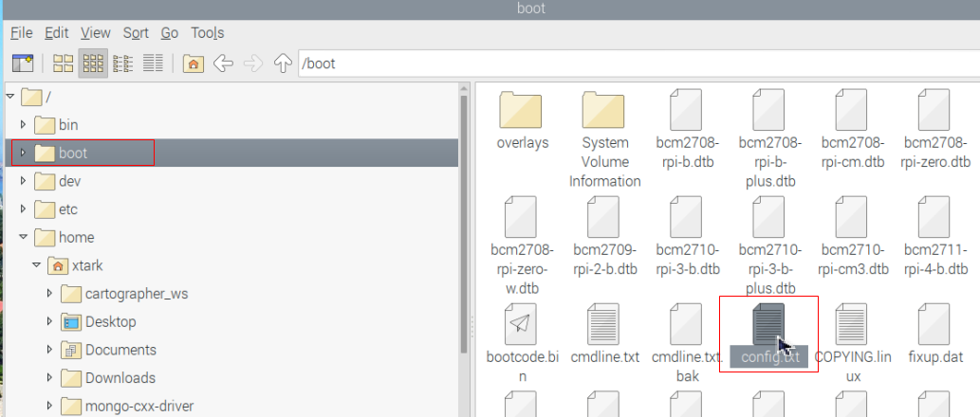Click the /boot path input field
This screenshot has height=417, width=980.
(638, 63)
